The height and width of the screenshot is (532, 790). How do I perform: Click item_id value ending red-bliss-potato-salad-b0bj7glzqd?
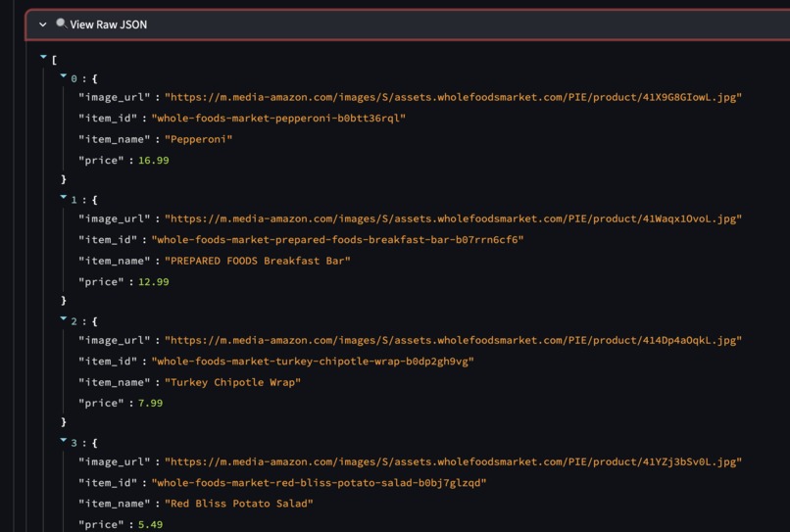pyautogui.click(x=319, y=483)
